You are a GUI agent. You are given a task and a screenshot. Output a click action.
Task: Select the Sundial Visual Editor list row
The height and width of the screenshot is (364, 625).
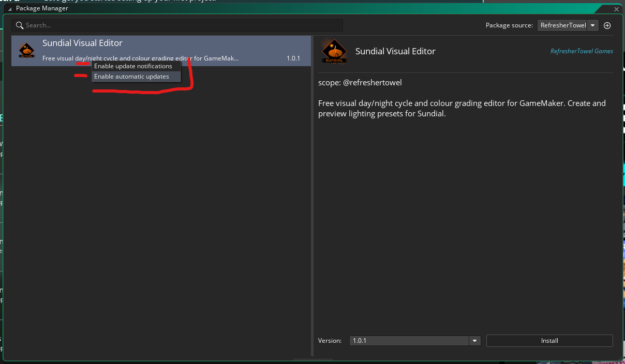point(161,51)
